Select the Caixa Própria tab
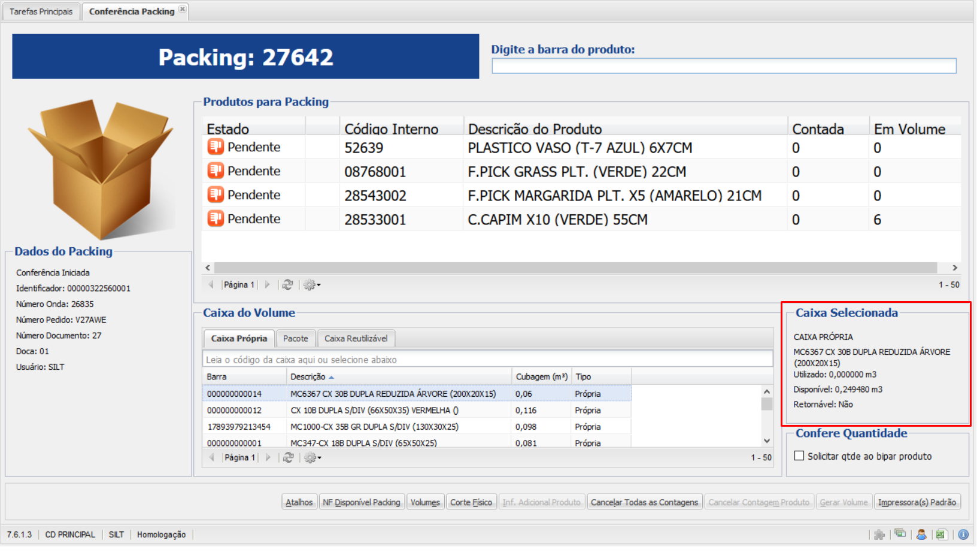This screenshot has height=553, width=980. (239, 339)
